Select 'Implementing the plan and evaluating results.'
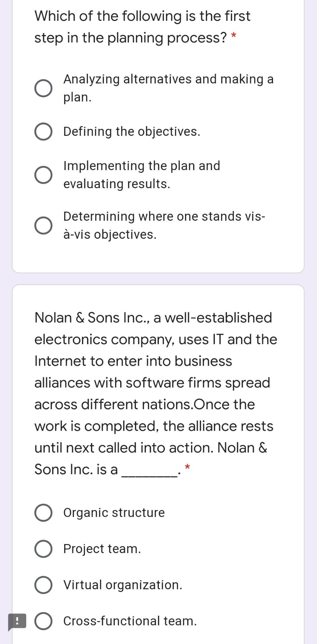Image resolution: width=317 pixels, height=644 pixels. click(x=43, y=174)
